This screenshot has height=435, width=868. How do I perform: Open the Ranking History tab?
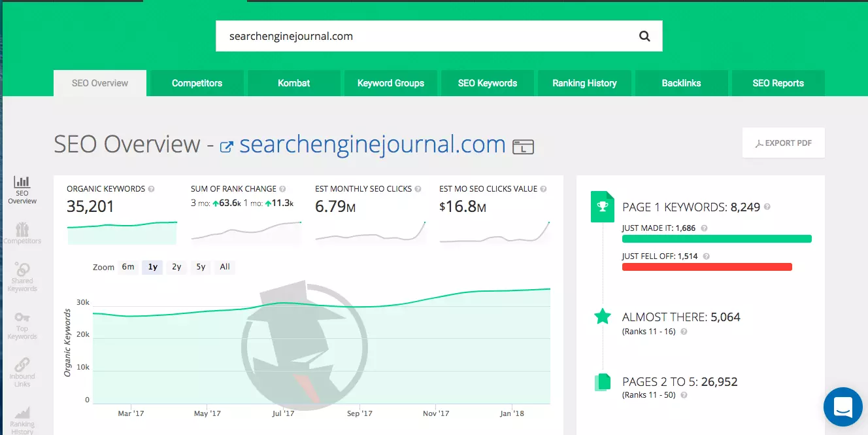pyautogui.click(x=584, y=83)
